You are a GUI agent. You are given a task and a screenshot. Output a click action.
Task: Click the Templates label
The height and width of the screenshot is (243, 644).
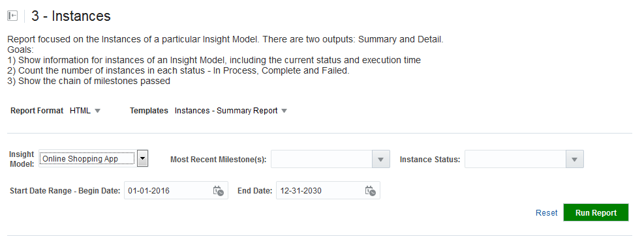(x=149, y=111)
